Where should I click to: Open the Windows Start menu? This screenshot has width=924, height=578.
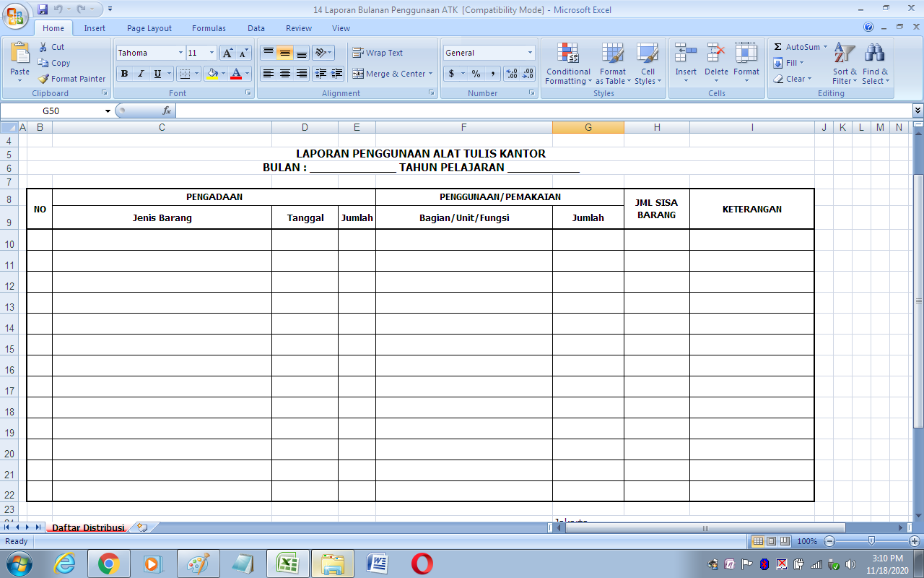tap(18, 564)
